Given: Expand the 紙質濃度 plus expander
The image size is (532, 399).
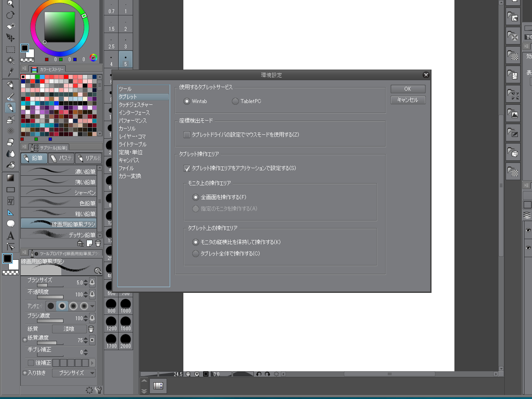Looking at the screenshot, I should (x=25, y=340).
